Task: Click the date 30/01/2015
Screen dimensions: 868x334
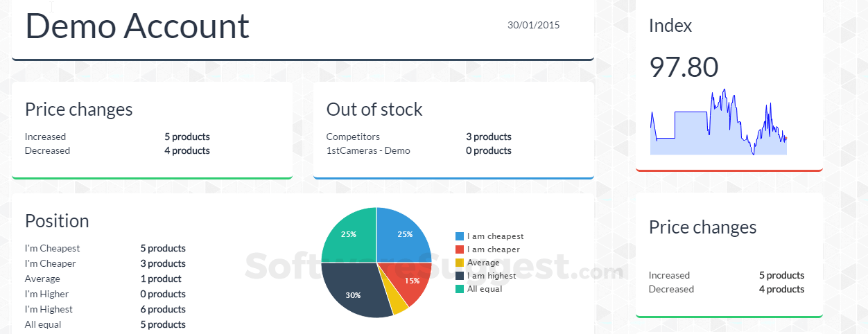Action: coord(533,25)
